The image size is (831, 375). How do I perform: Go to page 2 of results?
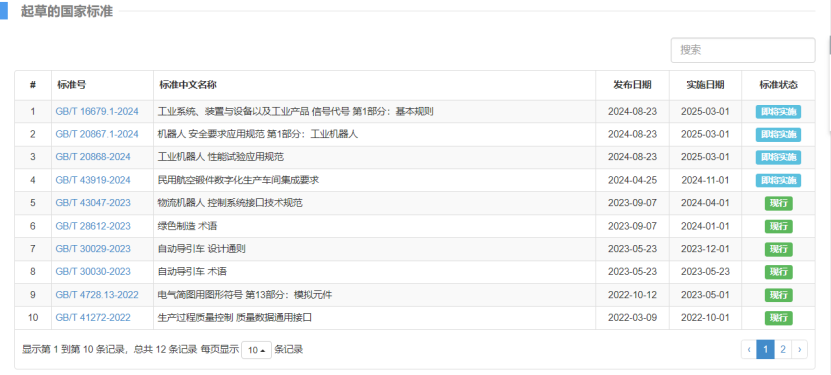(x=783, y=350)
